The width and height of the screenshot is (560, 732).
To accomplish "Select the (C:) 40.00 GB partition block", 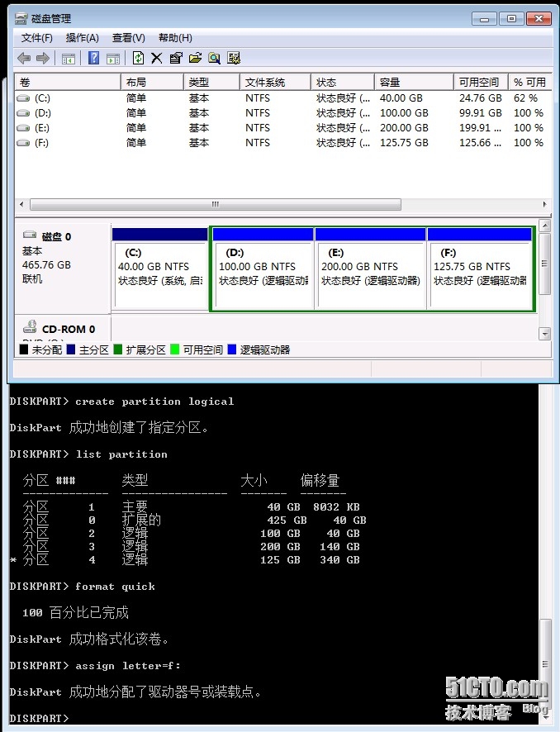I will (x=160, y=269).
